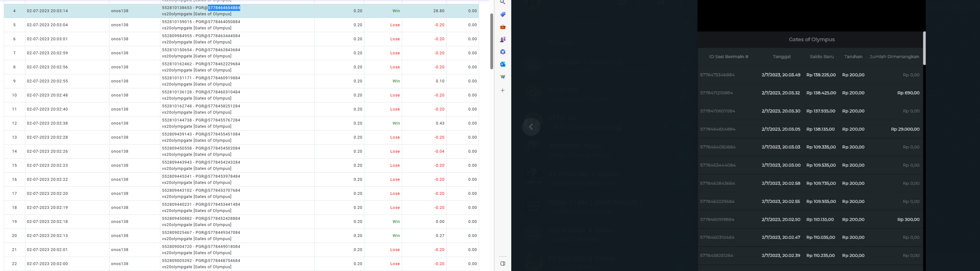Click the Rp 138.425,00 balance value
This screenshot has height=271, width=980.
pos(821,93)
